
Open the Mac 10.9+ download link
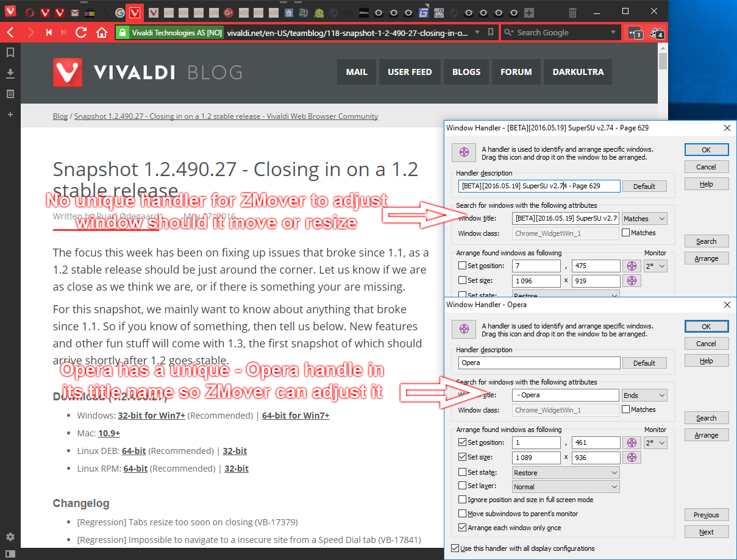(109, 433)
